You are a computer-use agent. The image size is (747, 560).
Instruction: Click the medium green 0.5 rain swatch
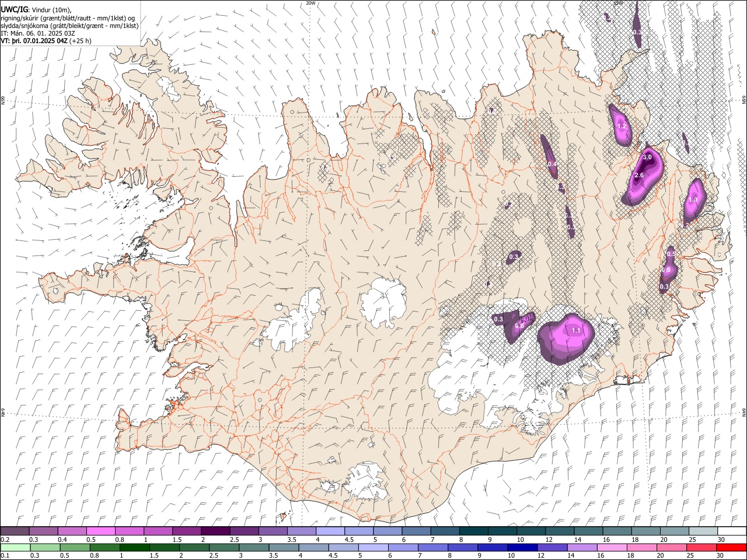(x=74, y=547)
